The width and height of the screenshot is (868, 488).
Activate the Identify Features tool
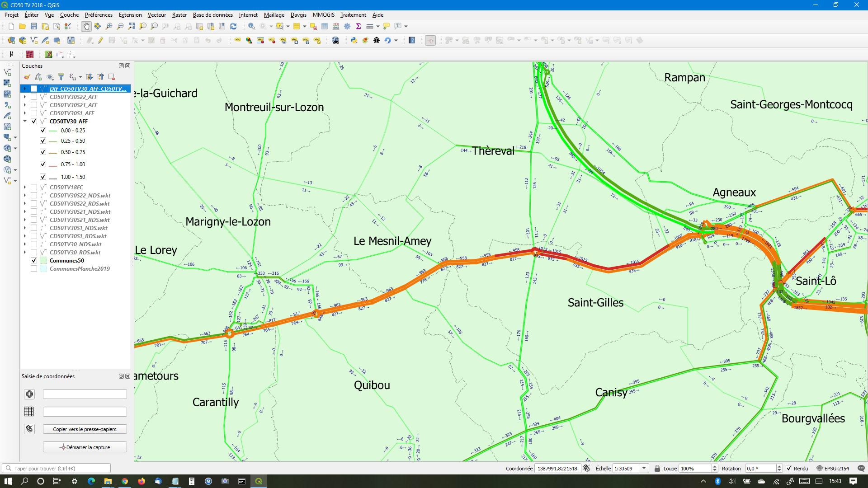click(x=251, y=26)
